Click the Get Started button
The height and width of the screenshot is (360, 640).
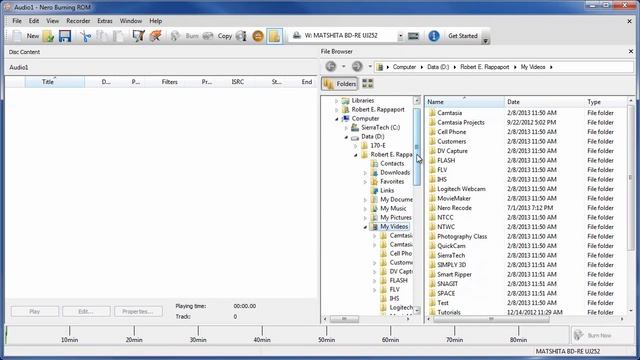(463, 36)
